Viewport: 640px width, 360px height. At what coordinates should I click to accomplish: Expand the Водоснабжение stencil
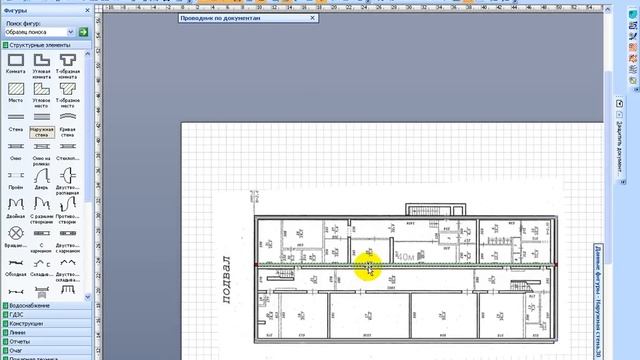pyautogui.click(x=47, y=305)
